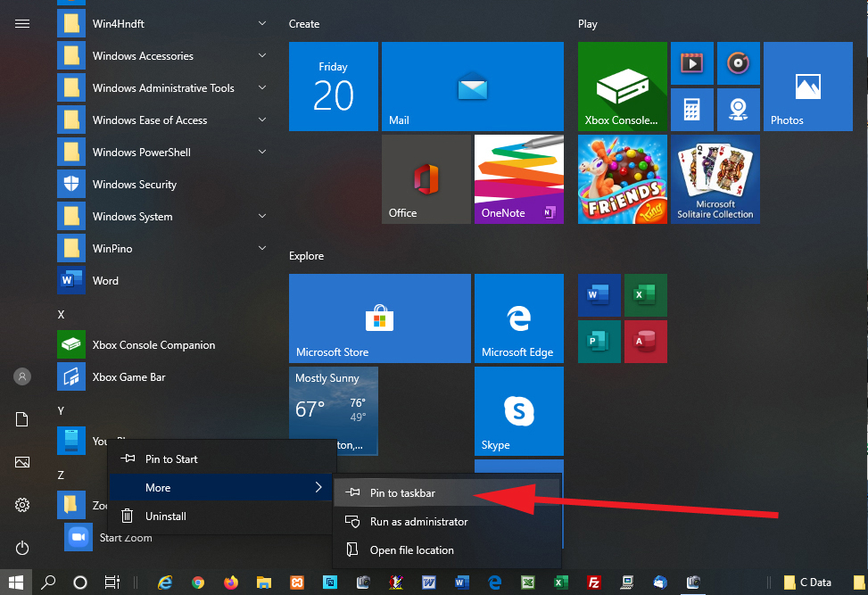Expand the Windows PowerShell chevron
Viewport: 868px width, 595px height.
[x=262, y=152]
